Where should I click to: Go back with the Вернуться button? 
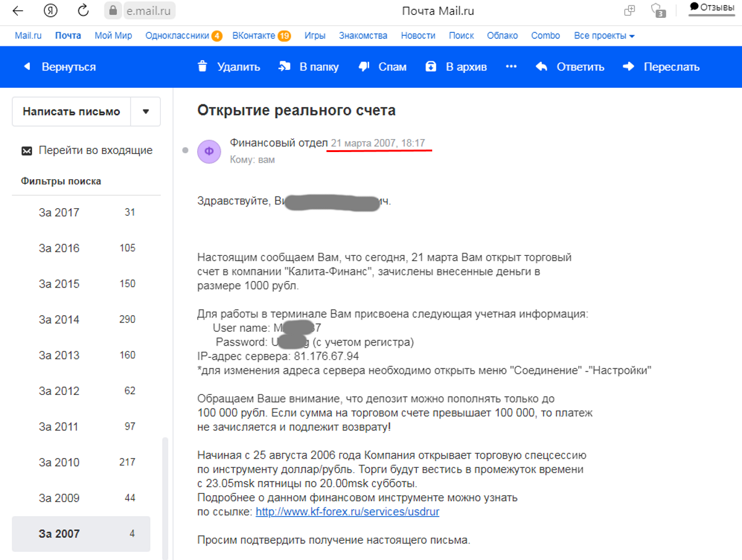click(59, 67)
